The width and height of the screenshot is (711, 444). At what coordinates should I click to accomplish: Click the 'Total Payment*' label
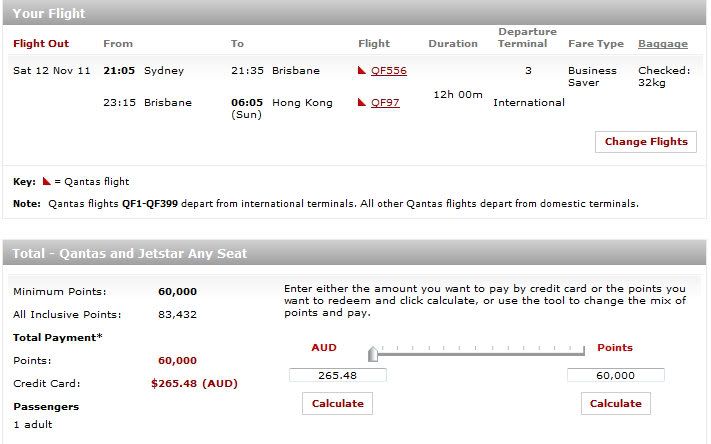pos(58,337)
